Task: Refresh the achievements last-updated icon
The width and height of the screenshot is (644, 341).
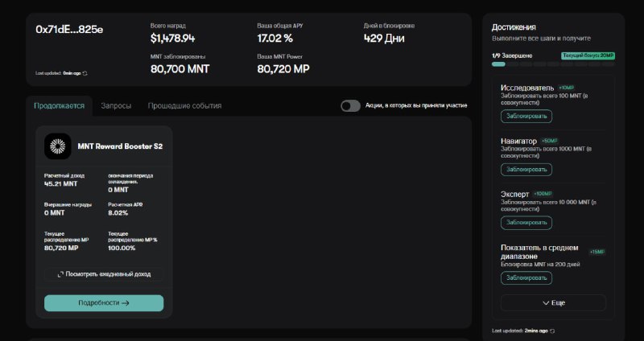Action: pos(552,331)
